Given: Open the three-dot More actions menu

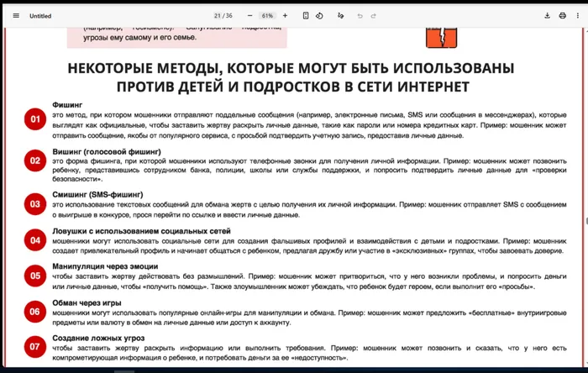Looking at the screenshot, I should 575,15.
